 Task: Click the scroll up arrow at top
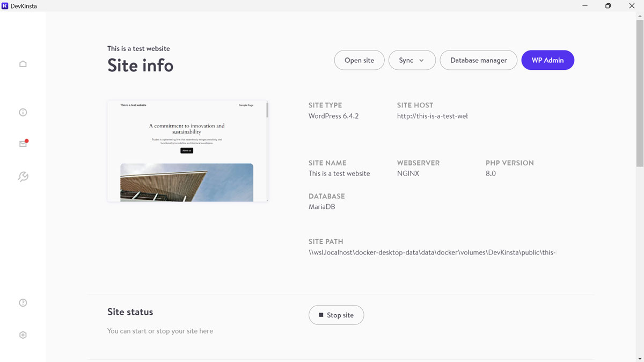[639, 16]
